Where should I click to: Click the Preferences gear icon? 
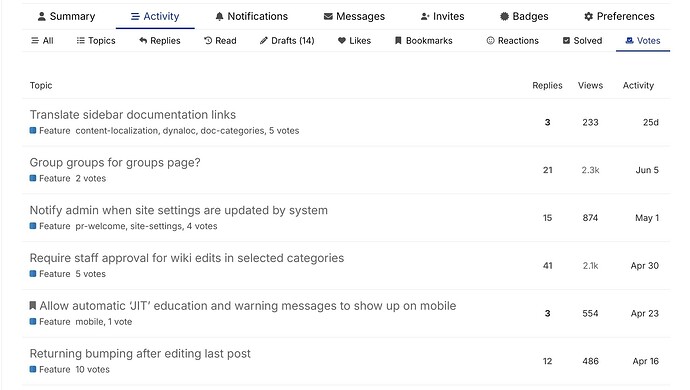[x=588, y=17]
